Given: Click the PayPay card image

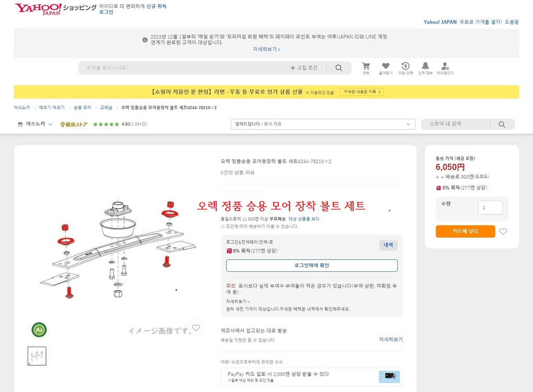Looking at the screenshot, I should pos(389,376).
